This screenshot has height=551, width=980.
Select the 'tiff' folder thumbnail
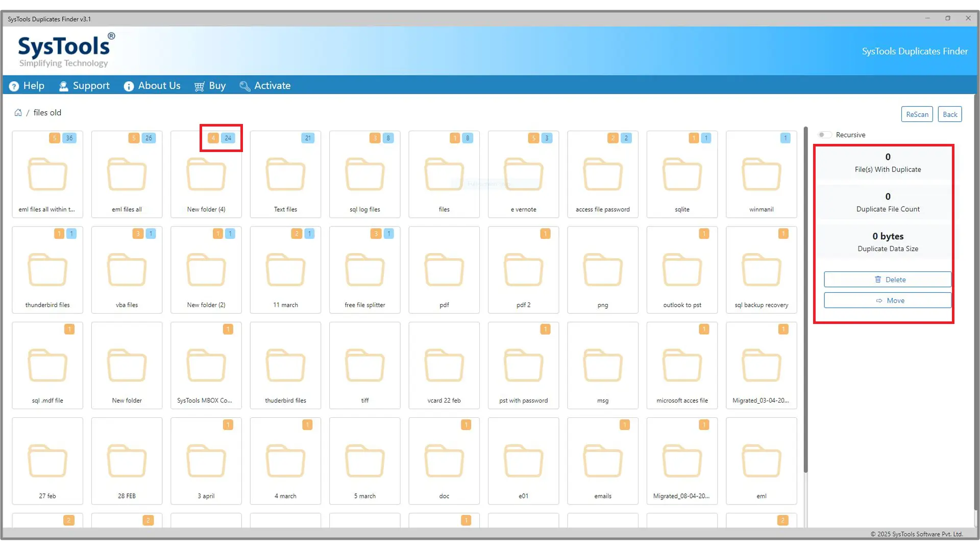[x=365, y=365]
